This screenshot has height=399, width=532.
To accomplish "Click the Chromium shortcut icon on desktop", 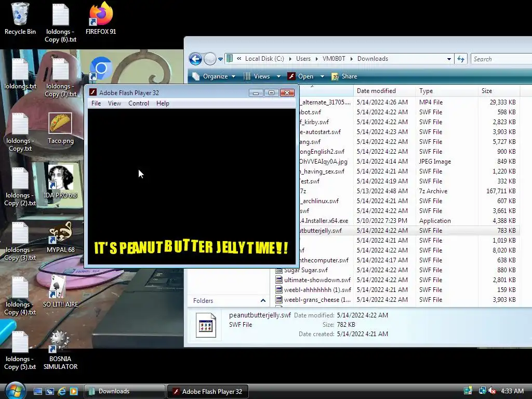I will pos(101,69).
